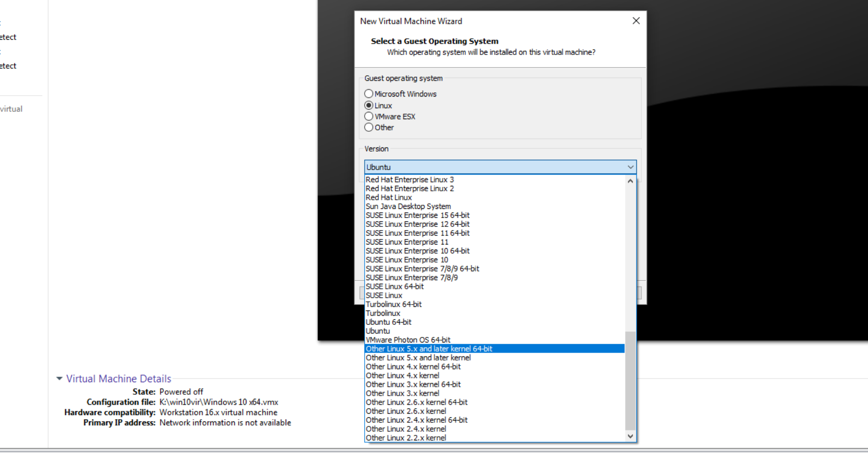The width and height of the screenshot is (868, 464).
Task: Choose VMware Photon OS 64-bit
Action: tap(495, 340)
